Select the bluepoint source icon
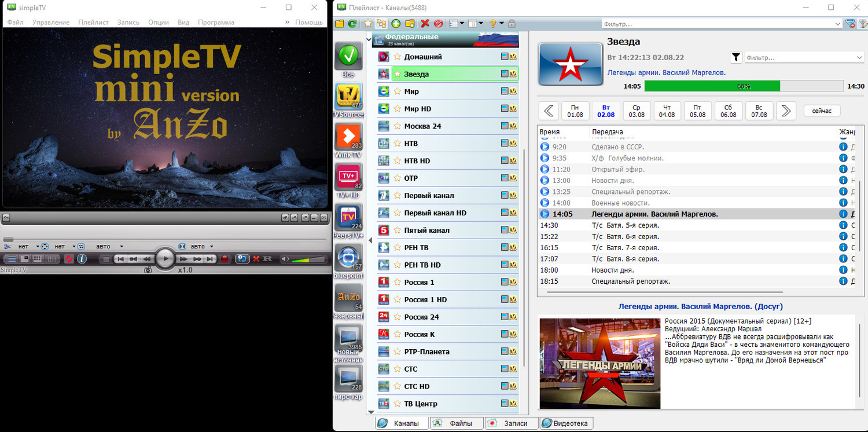Viewport: 868px width, 432px height. pyautogui.click(x=348, y=258)
